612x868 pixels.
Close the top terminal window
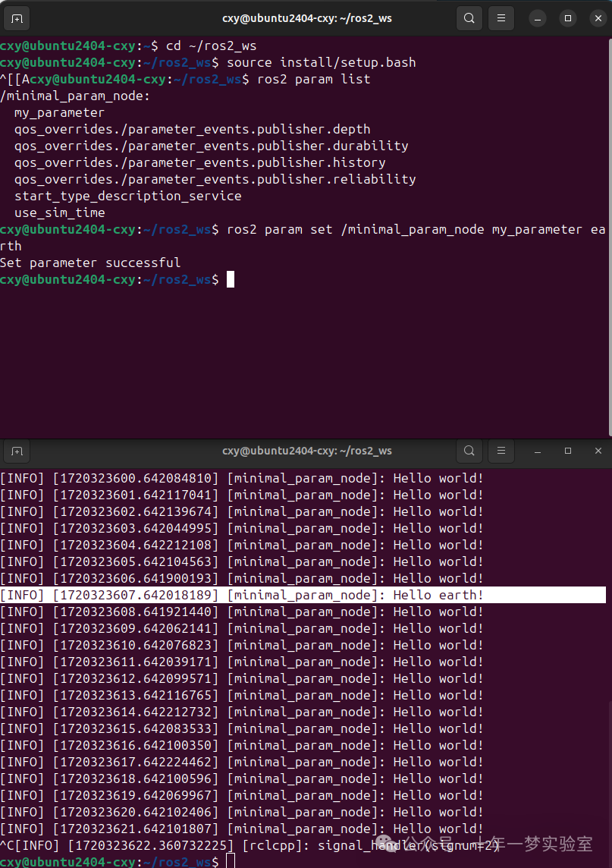(x=598, y=18)
